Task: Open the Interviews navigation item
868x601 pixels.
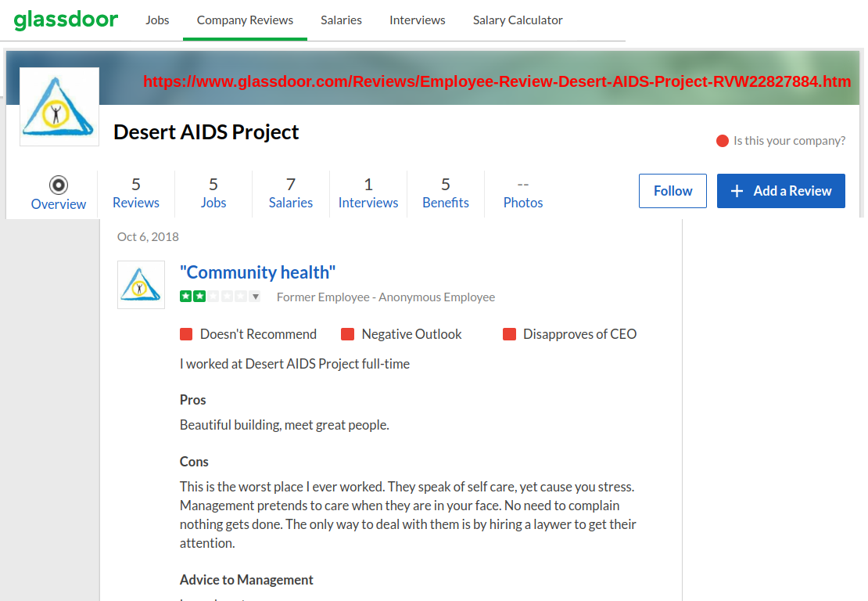Action: click(418, 20)
